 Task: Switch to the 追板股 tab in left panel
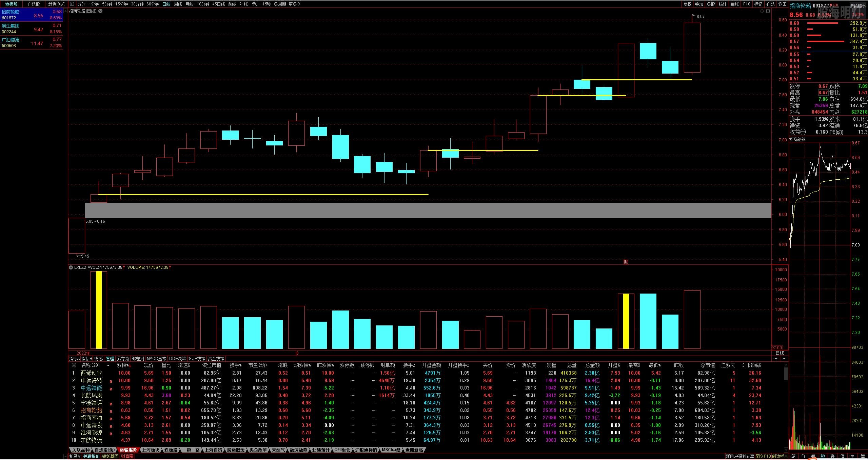[11, 4]
